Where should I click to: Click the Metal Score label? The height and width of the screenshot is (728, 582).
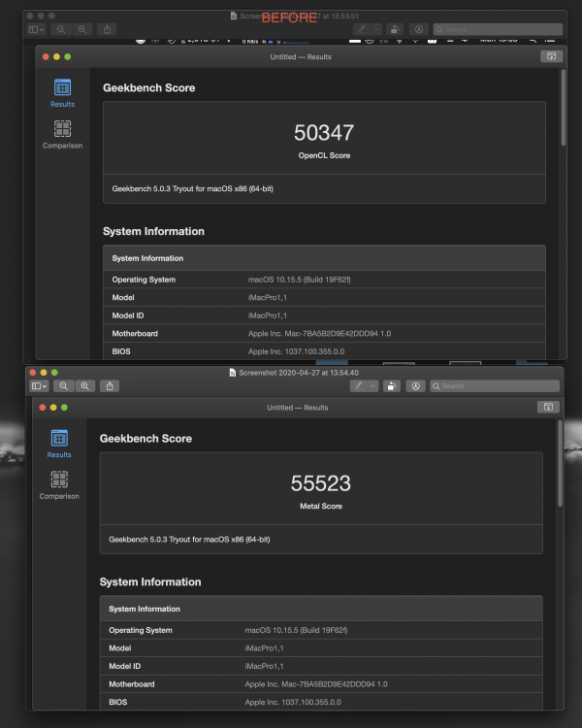pyautogui.click(x=321, y=506)
